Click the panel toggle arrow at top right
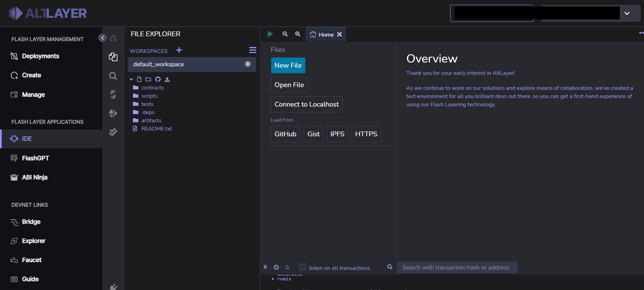The height and width of the screenshot is (290, 644). [641, 33]
